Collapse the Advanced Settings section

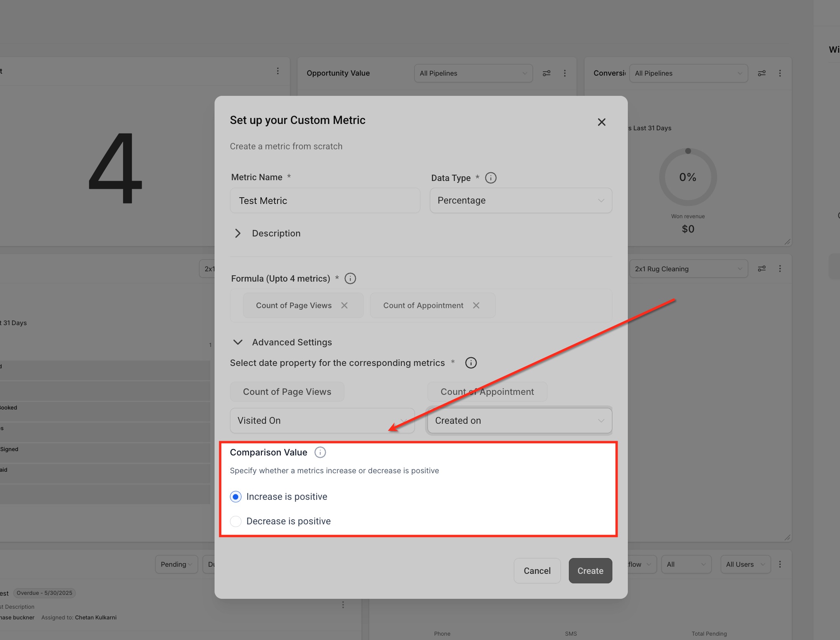pyautogui.click(x=238, y=342)
